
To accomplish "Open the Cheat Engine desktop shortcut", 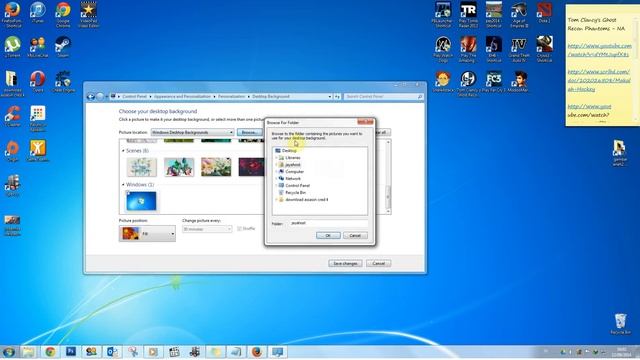I will (x=63, y=82).
